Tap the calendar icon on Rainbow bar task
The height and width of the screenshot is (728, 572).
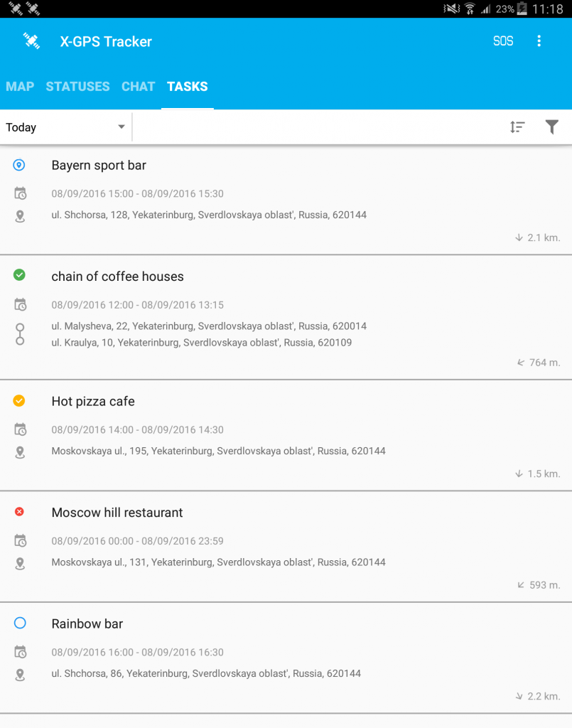pyautogui.click(x=21, y=652)
